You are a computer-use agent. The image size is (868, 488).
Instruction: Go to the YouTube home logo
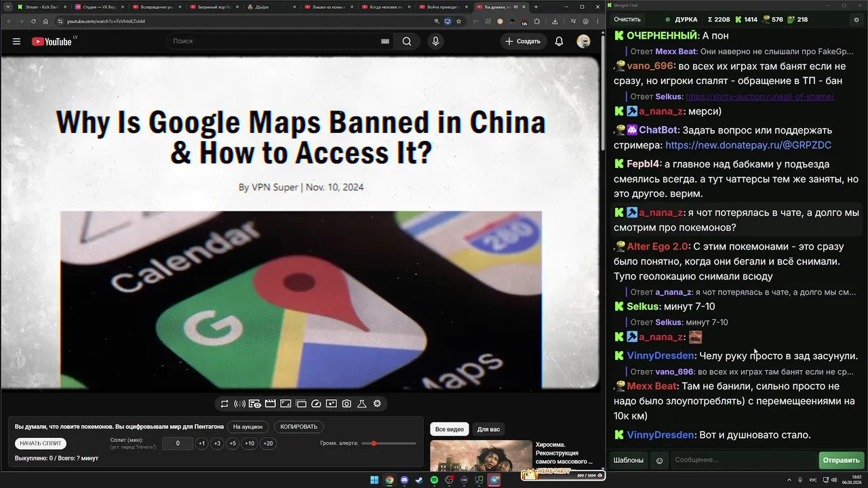(x=52, y=41)
